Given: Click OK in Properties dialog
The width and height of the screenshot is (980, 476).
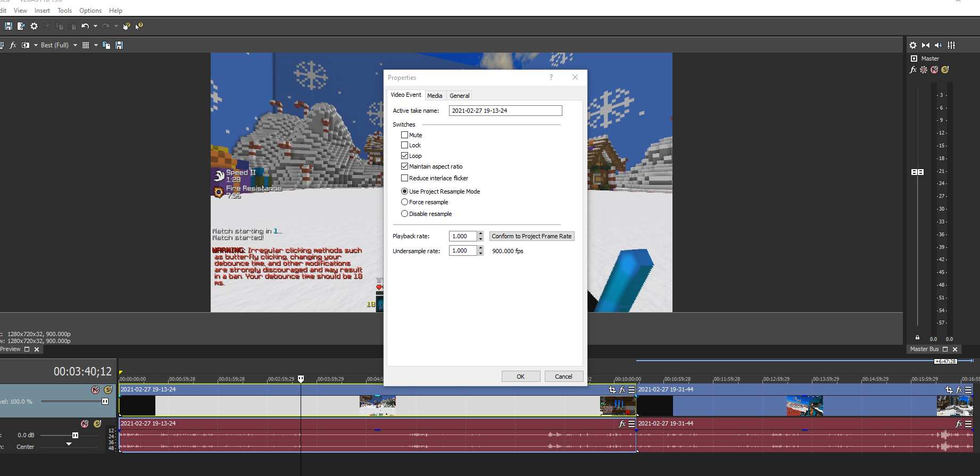Looking at the screenshot, I should (521, 377).
